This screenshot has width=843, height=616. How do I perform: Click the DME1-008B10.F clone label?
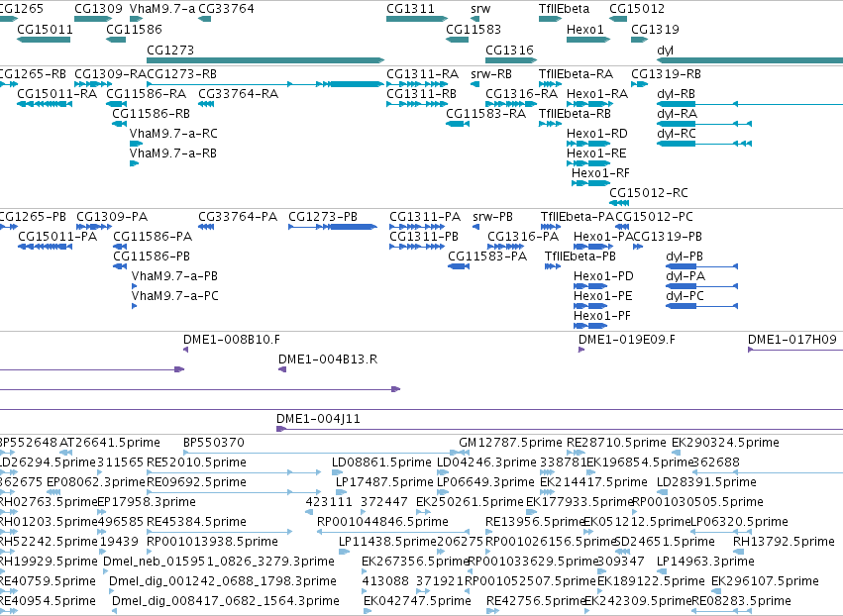pyautogui.click(x=232, y=339)
